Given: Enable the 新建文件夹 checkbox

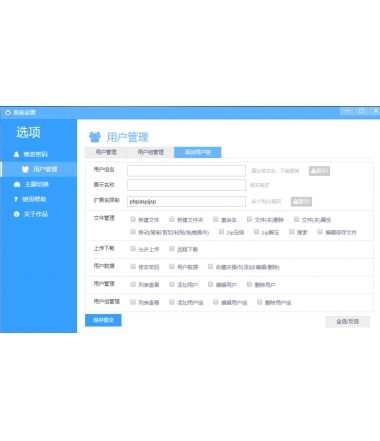Looking at the screenshot, I should pyautogui.click(x=172, y=219).
